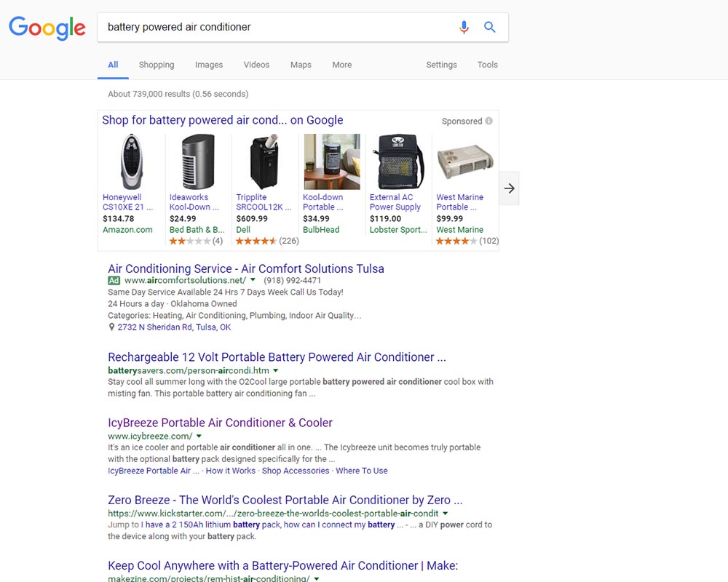The width and height of the screenshot is (728, 582).
Task: Select the All results tab
Action: (x=113, y=65)
